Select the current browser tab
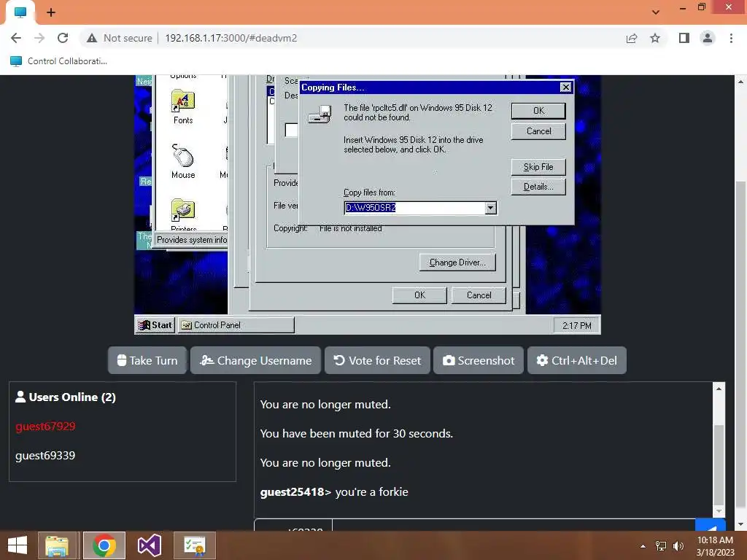 click(x=20, y=12)
